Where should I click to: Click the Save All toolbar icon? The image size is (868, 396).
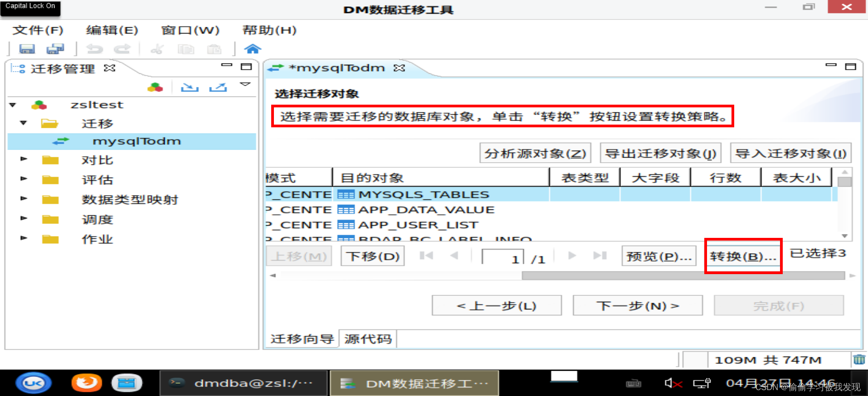click(55, 49)
